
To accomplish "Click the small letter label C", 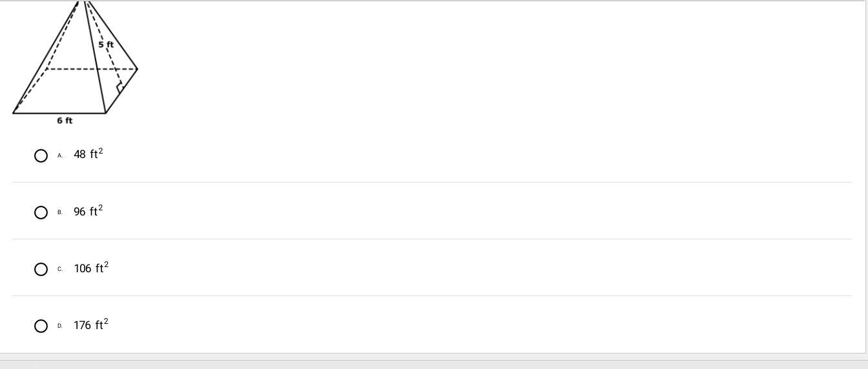I will (x=59, y=269).
